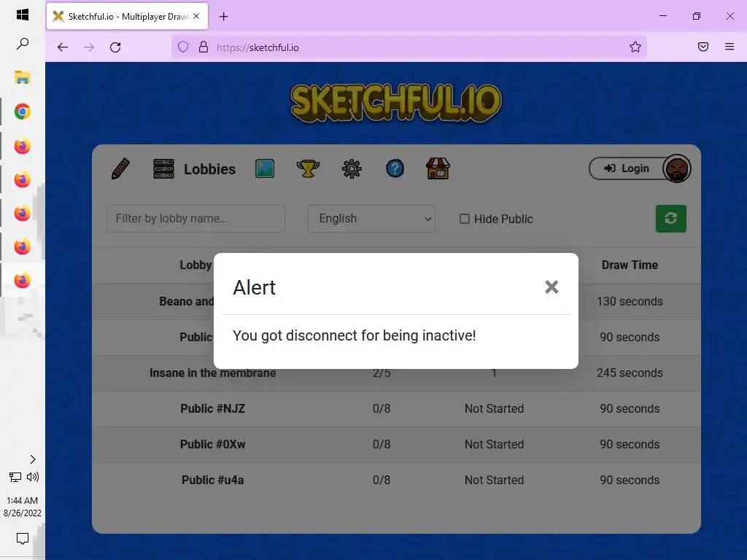Open File Explorer from the taskbar

coord(23,77)
